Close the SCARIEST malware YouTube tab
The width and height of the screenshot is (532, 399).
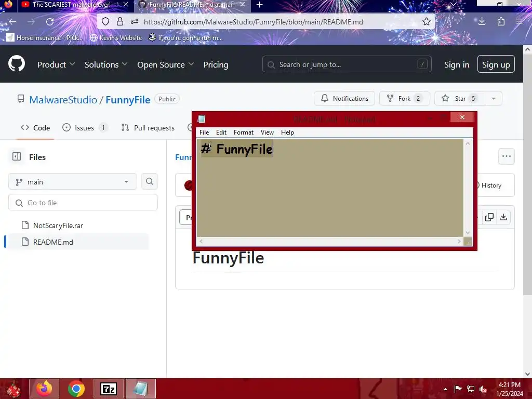coord(126,5)
